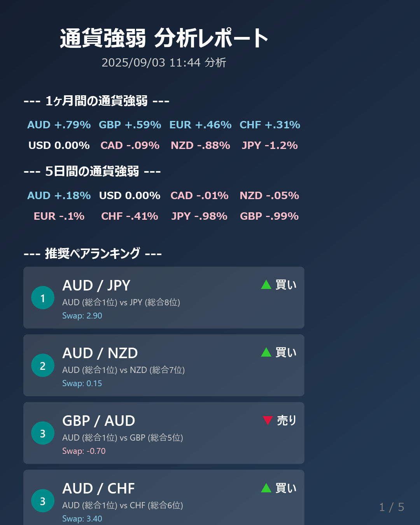420x525 pixels.
Task: Select USD 0.00% in the 5-day strength
Action: [129, 196]
